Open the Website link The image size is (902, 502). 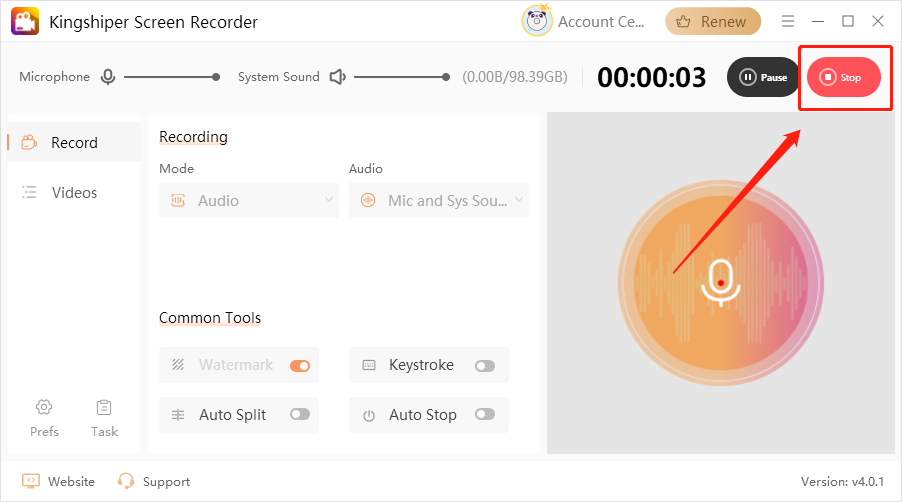[x=71, y=481]
